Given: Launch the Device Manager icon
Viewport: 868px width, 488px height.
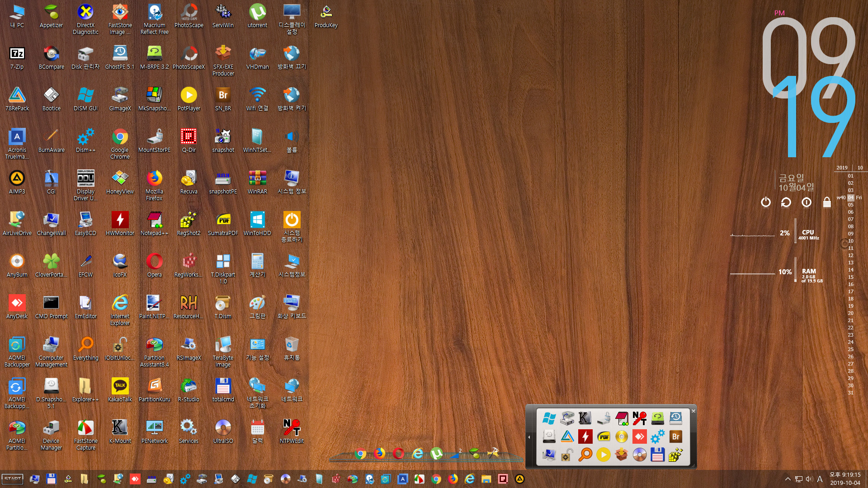Looking at the screenshot, I should coord(52,435).
